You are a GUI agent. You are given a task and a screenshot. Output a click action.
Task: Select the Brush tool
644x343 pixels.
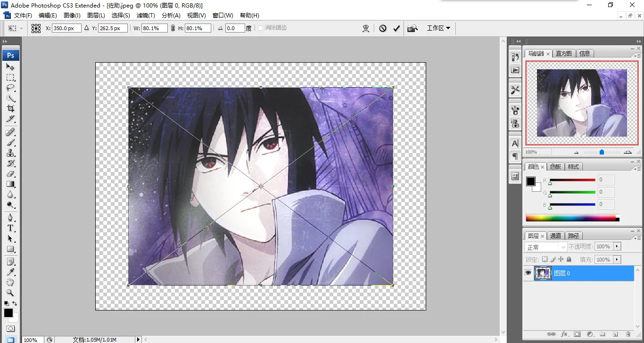[x=10, y=142]
